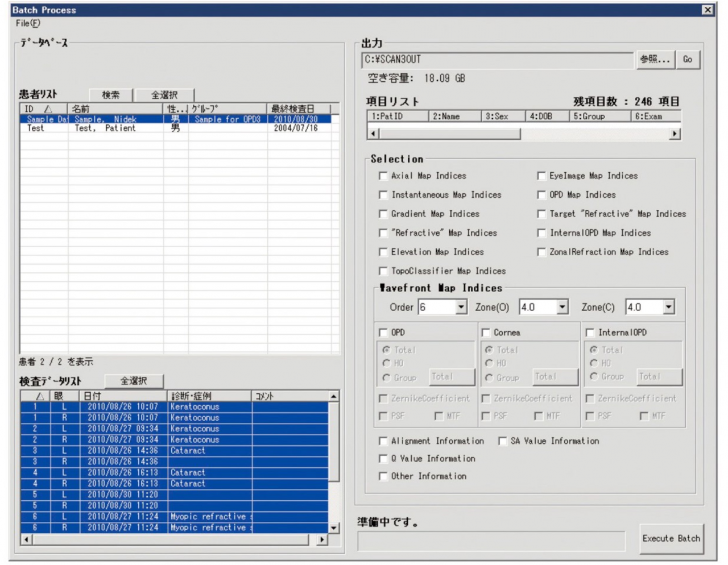This screenshot has height=565, width=728.
Task: Click item list scrollbar left arrow
Action: tap(374, 134)
